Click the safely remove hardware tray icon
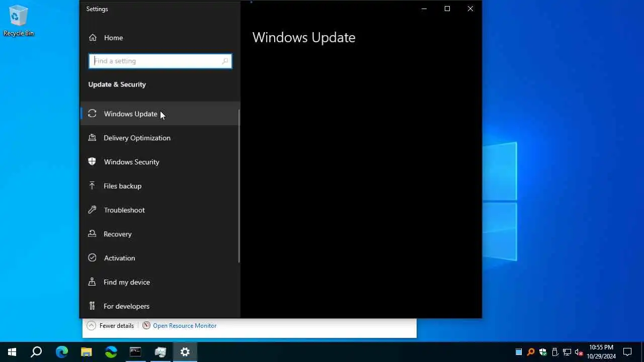 [555, 352]
